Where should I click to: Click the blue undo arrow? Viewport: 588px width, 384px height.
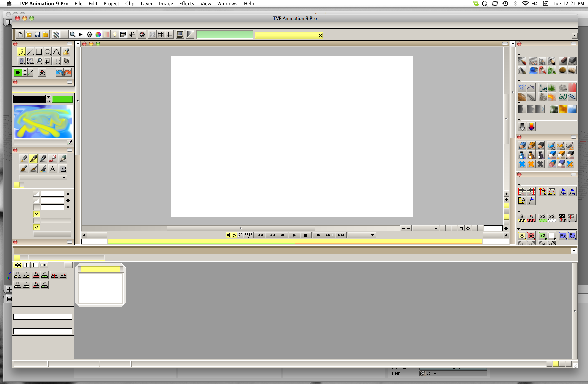point(59,72)
